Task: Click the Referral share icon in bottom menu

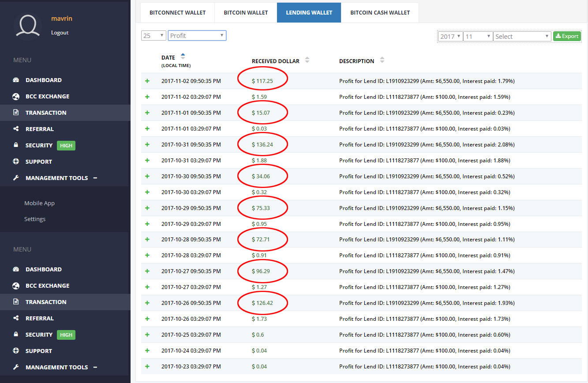Action: tap(16, 318)
